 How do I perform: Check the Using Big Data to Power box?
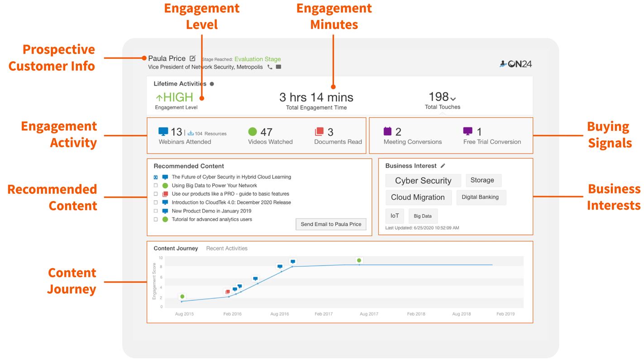pyautogui.click(x=156, y=186)
